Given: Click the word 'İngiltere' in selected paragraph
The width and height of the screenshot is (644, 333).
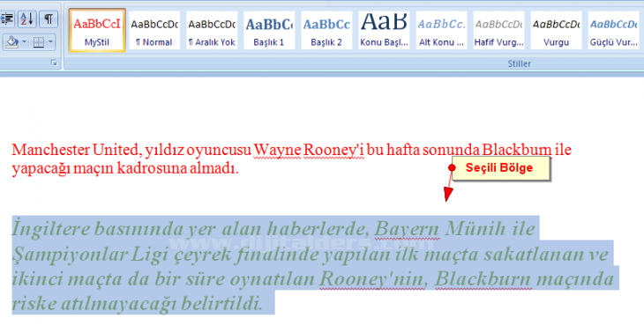Looking at the screenshot, I should pos(50,229).
